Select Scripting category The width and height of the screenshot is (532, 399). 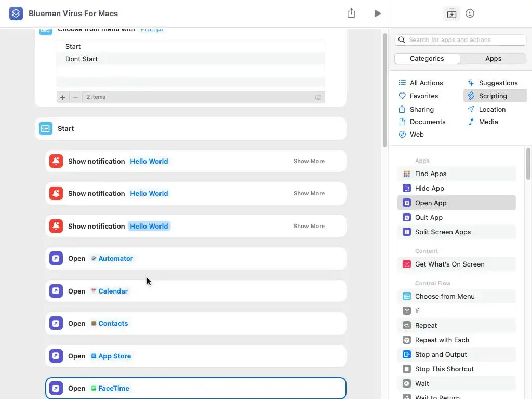[x=495, y=96]
